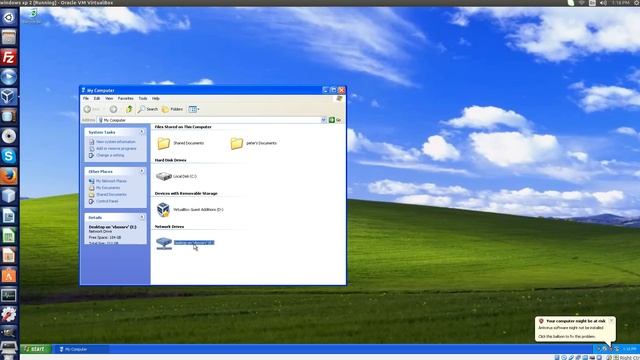Open Ubuntu Dash home launcher icon
Viewport: 640px width, 360px height.
tap(9, 17)
